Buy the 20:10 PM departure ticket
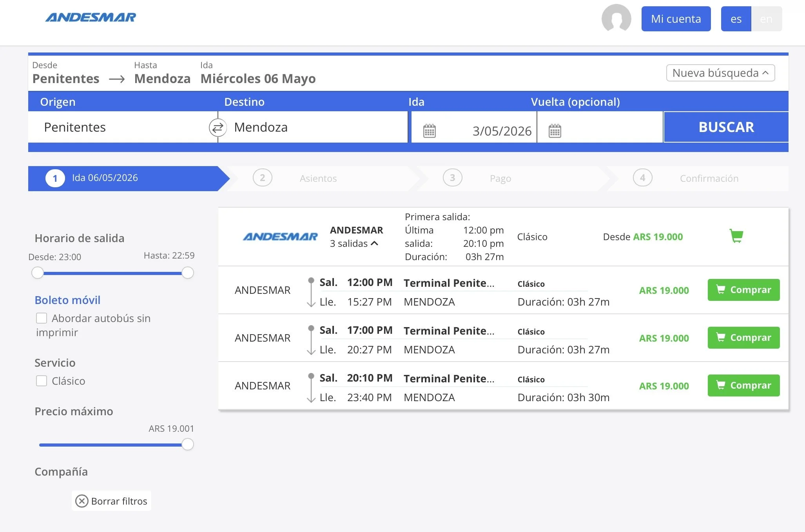This screenshot has height=532, width=805. pyautogui.click(x=743, y=385)
